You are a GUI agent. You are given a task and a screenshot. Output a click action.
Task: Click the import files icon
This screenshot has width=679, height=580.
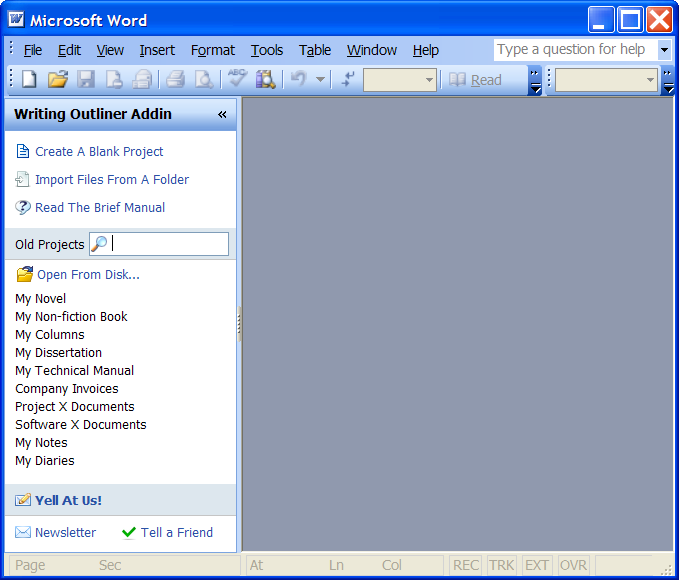tap(22, 179)
